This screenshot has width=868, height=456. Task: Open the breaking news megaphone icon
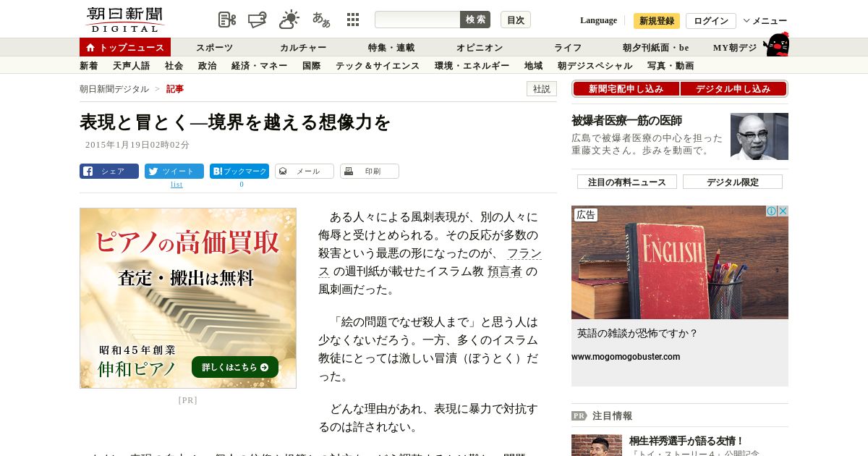(x=258, y=20)
